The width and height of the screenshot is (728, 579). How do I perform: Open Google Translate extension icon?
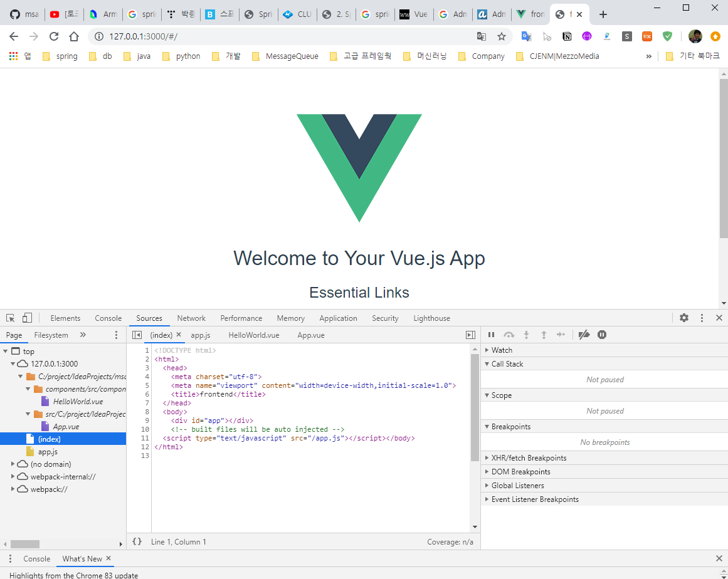pyautogui.click(x=526, y=36)
